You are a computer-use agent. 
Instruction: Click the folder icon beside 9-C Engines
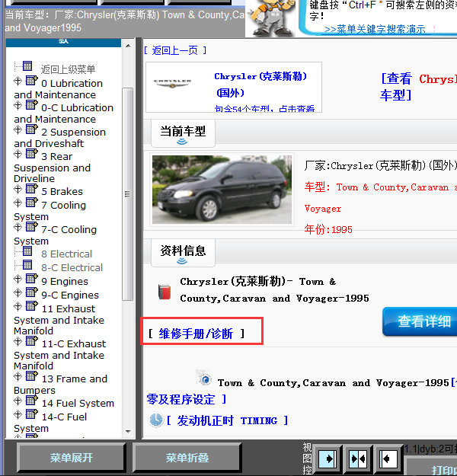click(x=31, y=292)
